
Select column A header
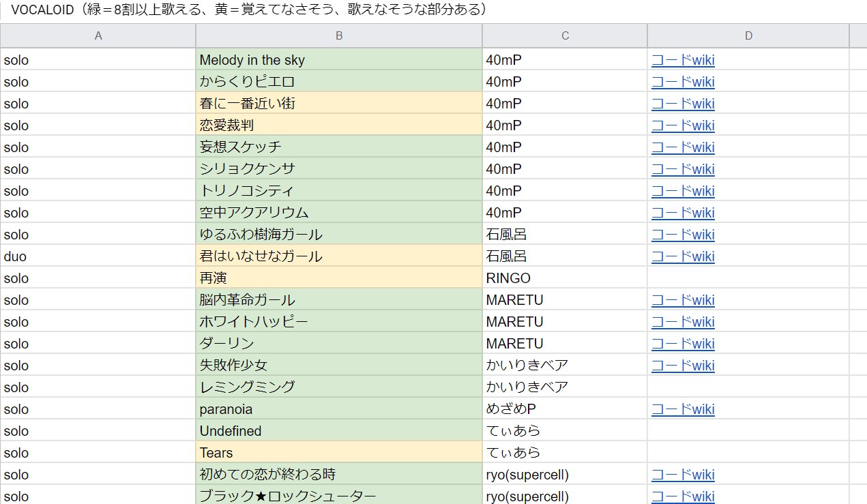coord(98,35)
